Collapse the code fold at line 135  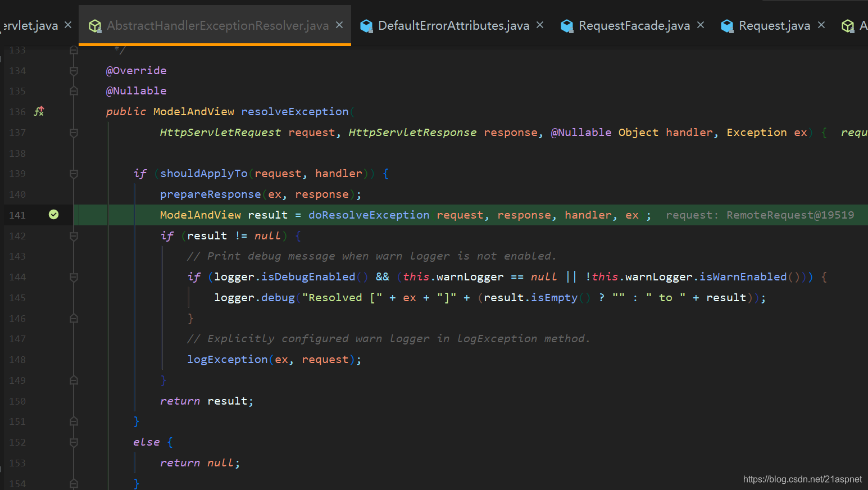(x=74, y=91)
